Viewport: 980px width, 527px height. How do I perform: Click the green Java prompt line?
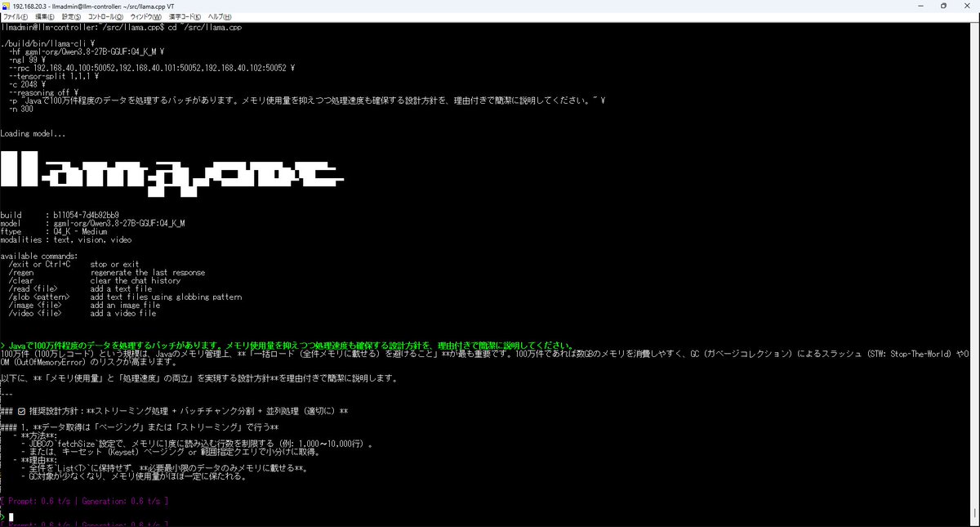[x=287, y=346]
